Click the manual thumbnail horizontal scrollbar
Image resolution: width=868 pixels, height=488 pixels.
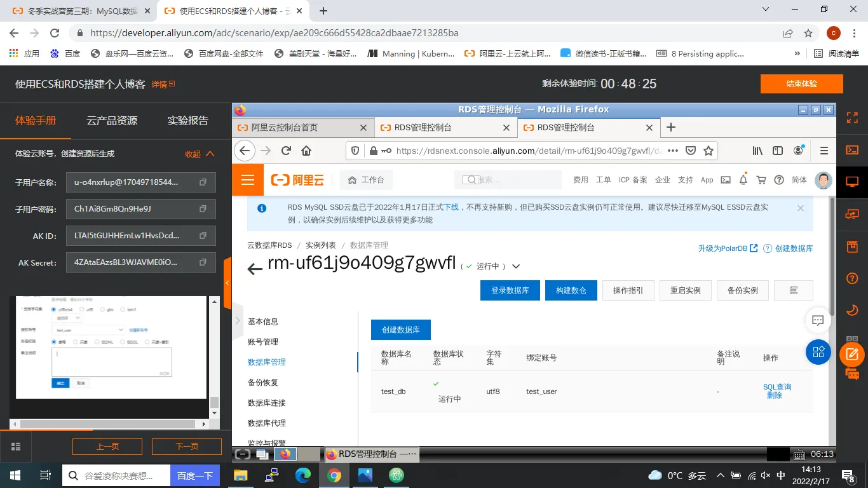[x=108, y=424]
